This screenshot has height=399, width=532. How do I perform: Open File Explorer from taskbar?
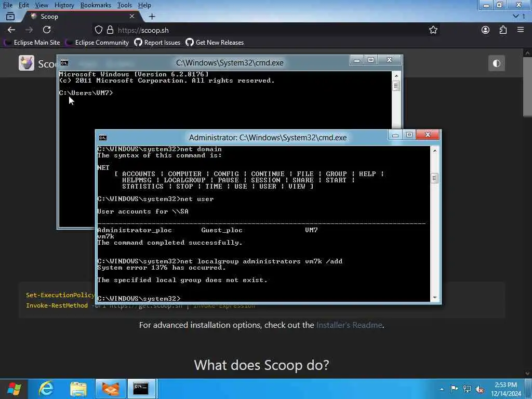point(78,389)
